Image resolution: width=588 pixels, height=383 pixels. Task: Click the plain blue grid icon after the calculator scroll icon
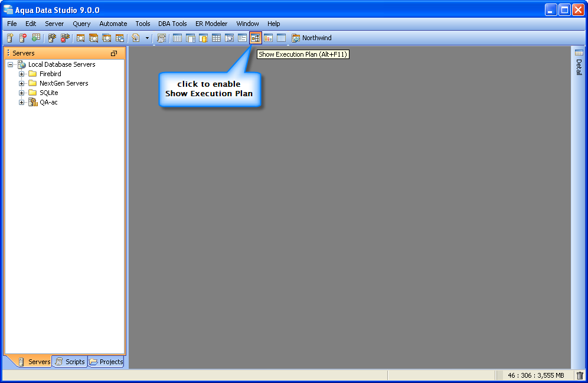click(x=177, y=38)
